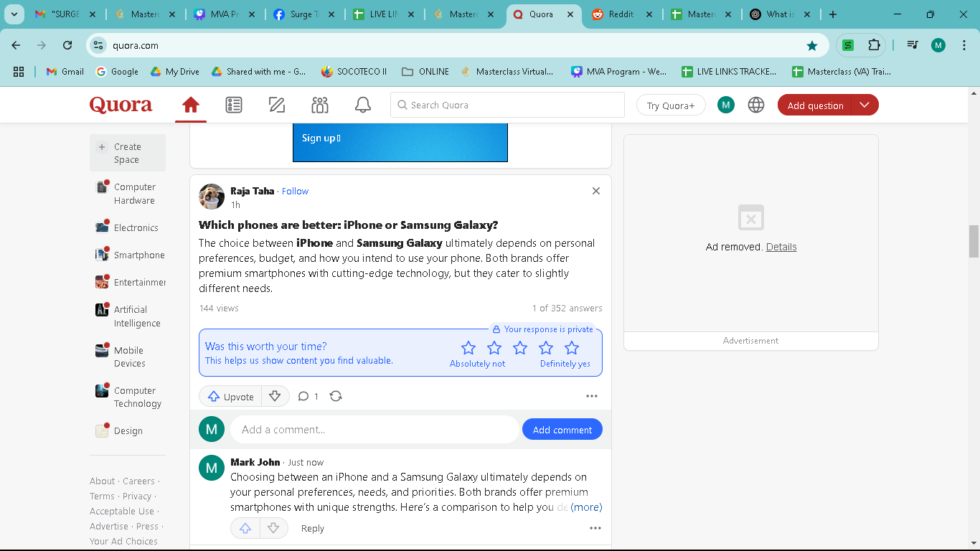
Task: Open more options for Mark John's comment
Action: [x=595, y=528]
